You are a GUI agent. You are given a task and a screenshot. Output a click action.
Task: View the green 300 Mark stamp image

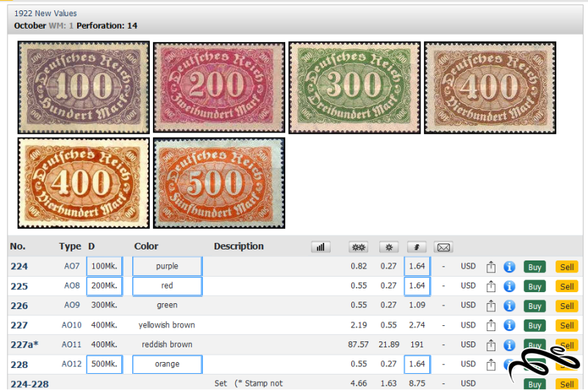[x=354, y=88]
